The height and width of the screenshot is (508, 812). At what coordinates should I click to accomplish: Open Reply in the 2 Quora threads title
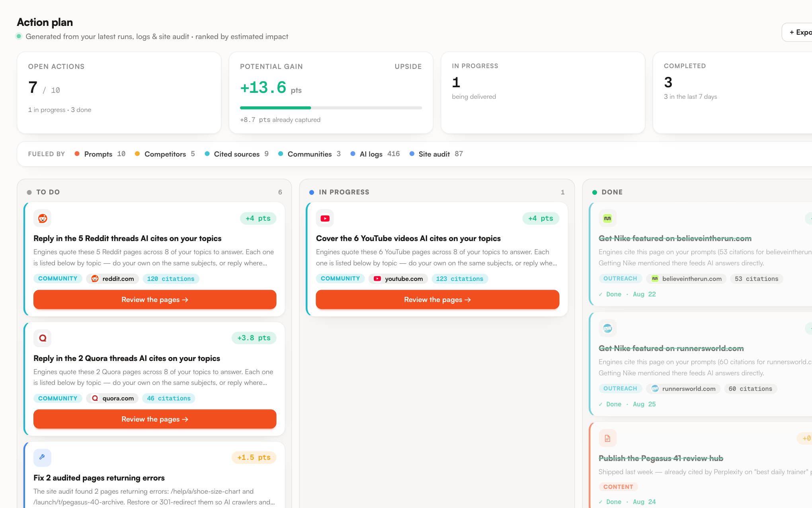click(x=127, y=358)
